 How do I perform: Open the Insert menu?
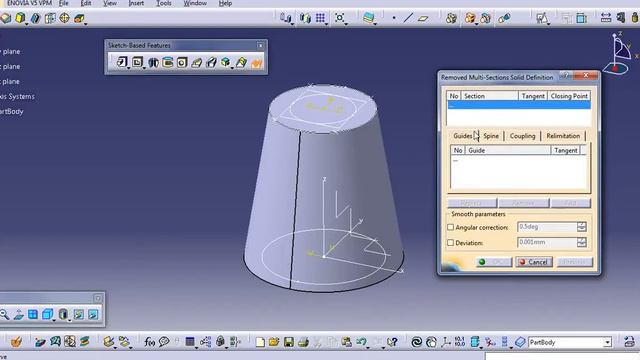pos(136,3)
